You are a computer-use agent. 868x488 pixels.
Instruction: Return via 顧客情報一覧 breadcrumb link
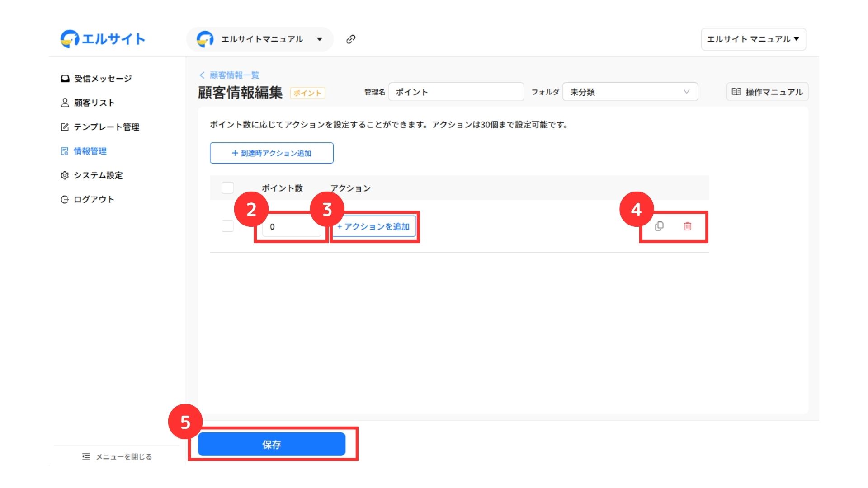234,75
